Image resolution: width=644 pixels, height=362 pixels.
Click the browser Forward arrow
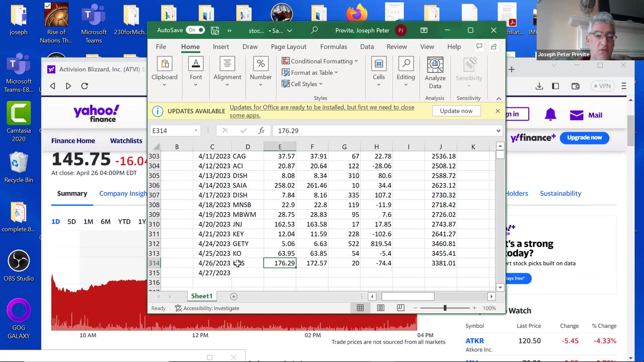point(68,86)
